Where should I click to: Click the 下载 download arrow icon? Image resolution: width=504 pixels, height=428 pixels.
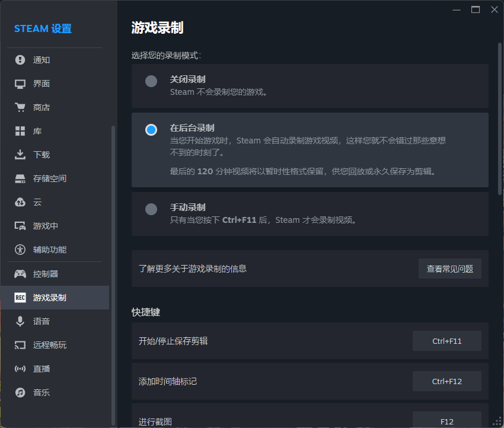(x=20, y=155)
